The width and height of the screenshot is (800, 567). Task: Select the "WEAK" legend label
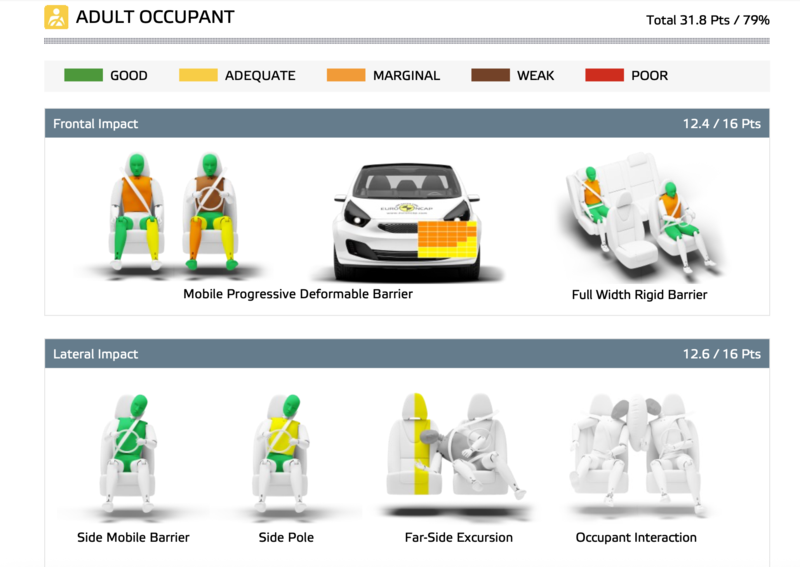536,76
